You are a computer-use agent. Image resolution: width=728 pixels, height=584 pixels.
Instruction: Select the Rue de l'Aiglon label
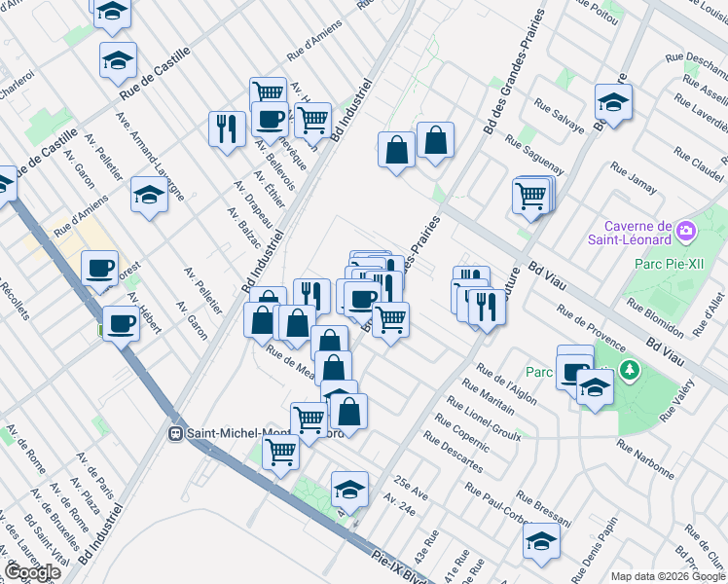coord(506,384)
